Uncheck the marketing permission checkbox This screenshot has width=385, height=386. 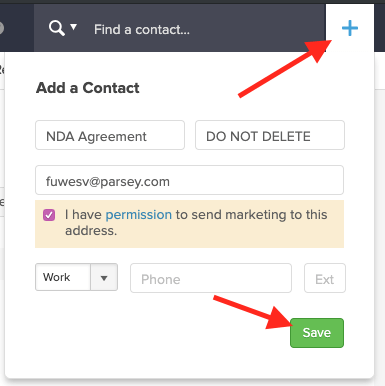click(x=49, y=215)
